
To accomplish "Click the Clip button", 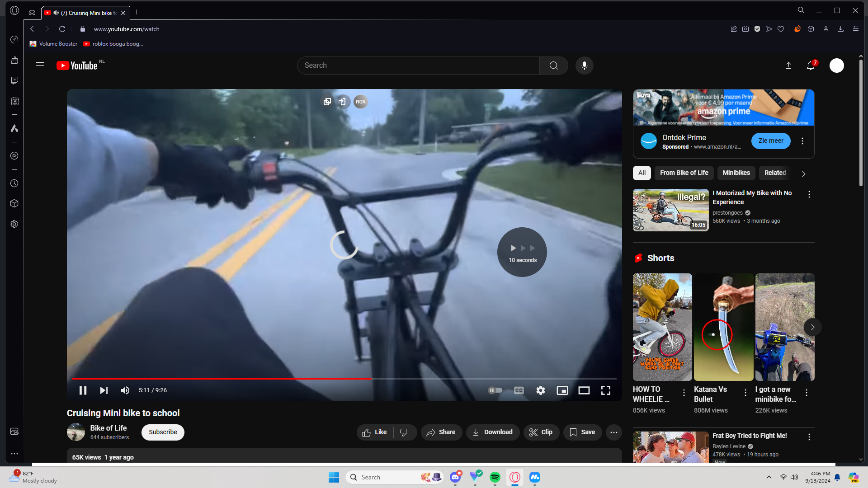I will pos(541,432).
